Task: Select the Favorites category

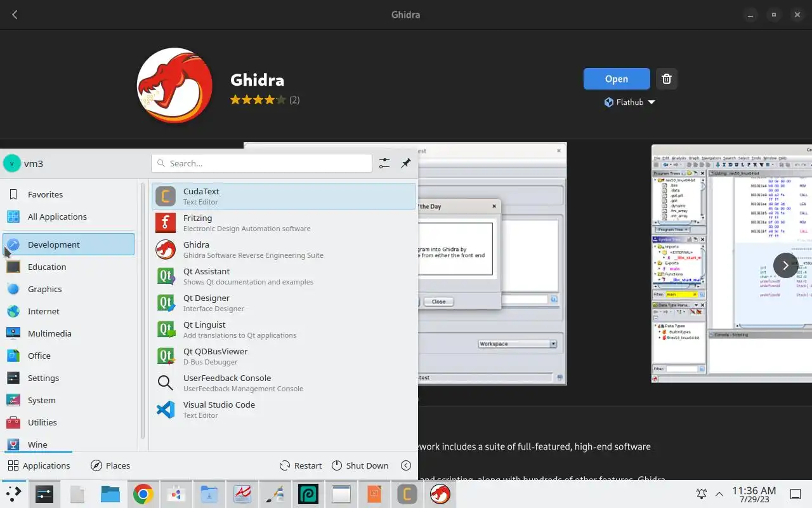Action: [69, 194]
